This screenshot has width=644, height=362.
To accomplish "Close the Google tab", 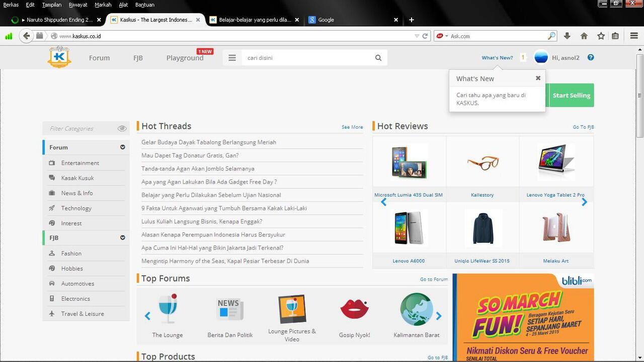I will (x=395, y=20).
